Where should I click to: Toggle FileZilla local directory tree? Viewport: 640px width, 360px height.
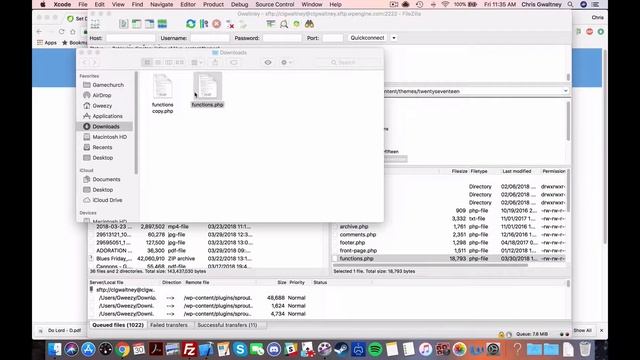click(x=136, y=24)
